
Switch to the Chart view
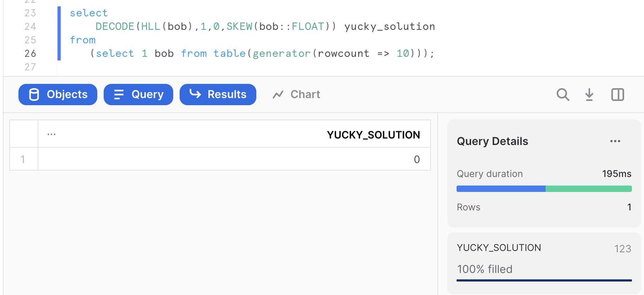click(x=296, y=95)
